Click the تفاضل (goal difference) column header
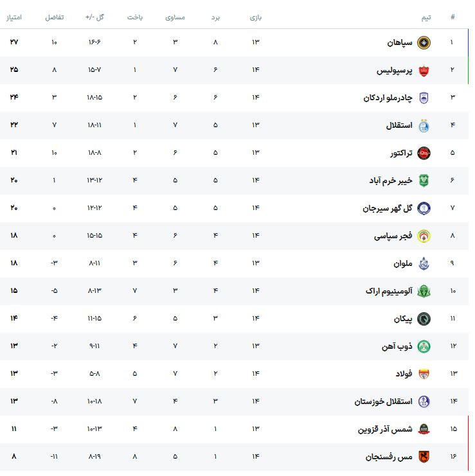The image size is (475, 476). click(54, 17)
